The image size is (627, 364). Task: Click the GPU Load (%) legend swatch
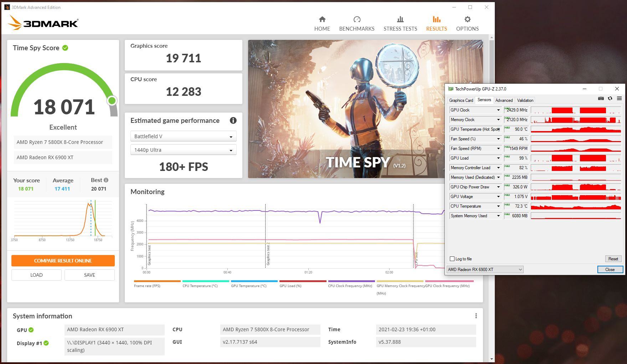(x=303, y=281)
